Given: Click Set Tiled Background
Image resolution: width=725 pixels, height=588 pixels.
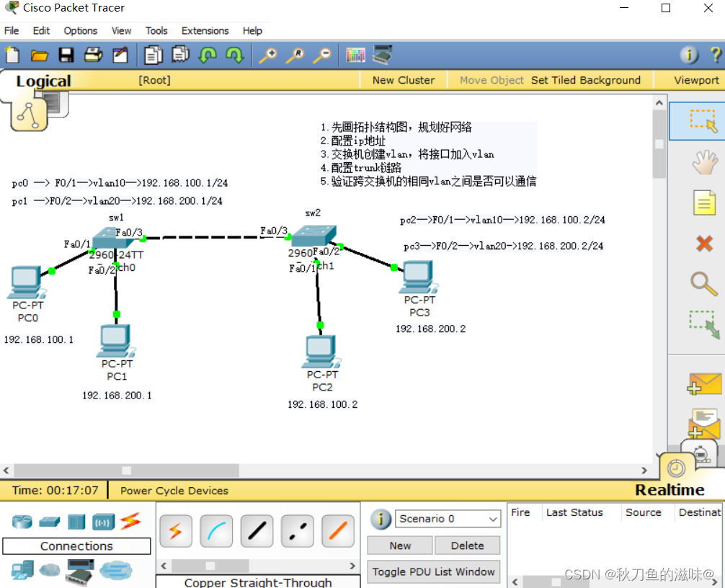Looking at the screenshot, I should tap(586, 80).
